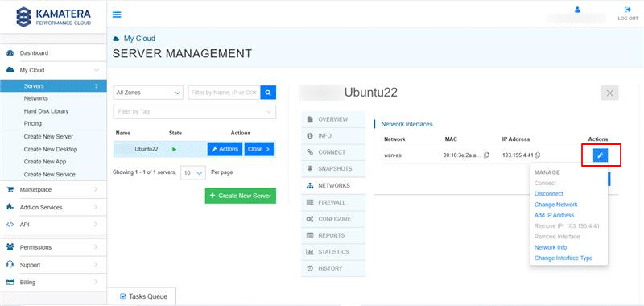This screenshot has height=306, width=644.
Task: Click Create New Service link
Action: [x=49, y=174]
